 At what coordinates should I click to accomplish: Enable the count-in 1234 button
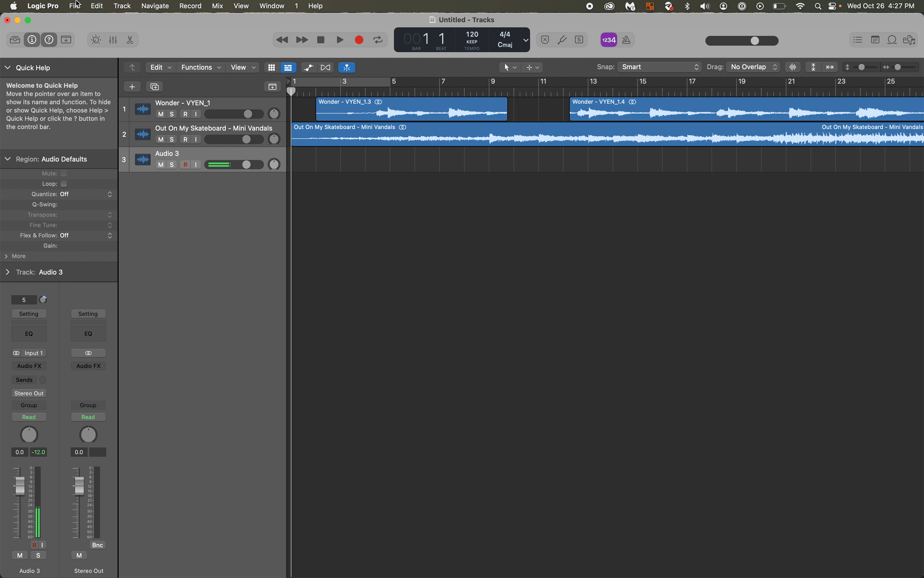[608, 40]
